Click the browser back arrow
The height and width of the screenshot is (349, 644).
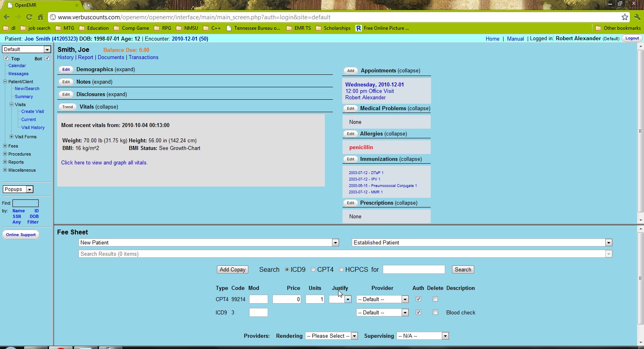pyautogui.click(x=7, y=17)
